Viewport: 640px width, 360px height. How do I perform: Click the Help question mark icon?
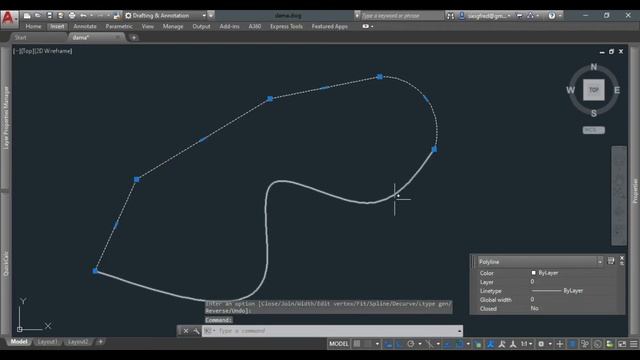pos(552,16)
